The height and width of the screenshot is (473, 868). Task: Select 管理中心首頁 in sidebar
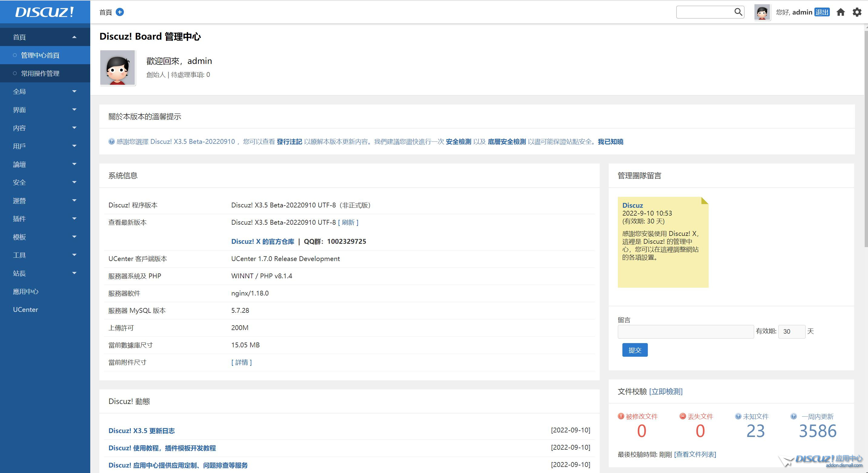pyautogui.click(x=45, y=55)
